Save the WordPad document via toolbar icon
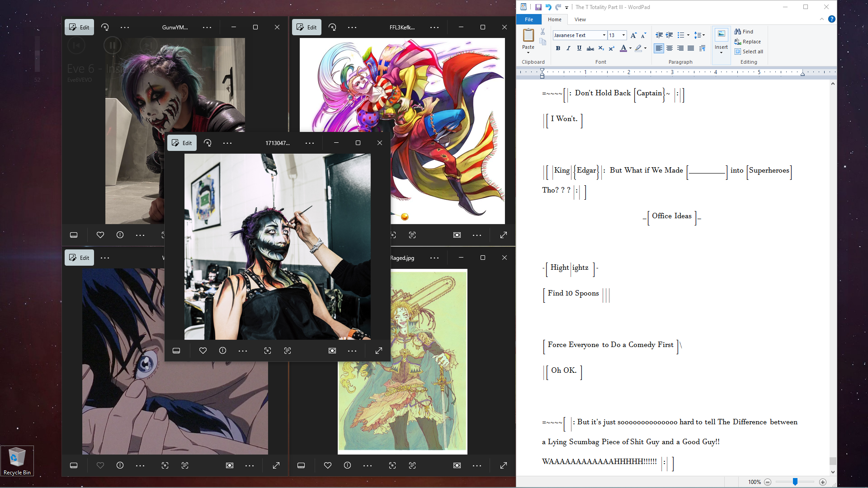This screenshot has height=488, width=868. [538, 7]
